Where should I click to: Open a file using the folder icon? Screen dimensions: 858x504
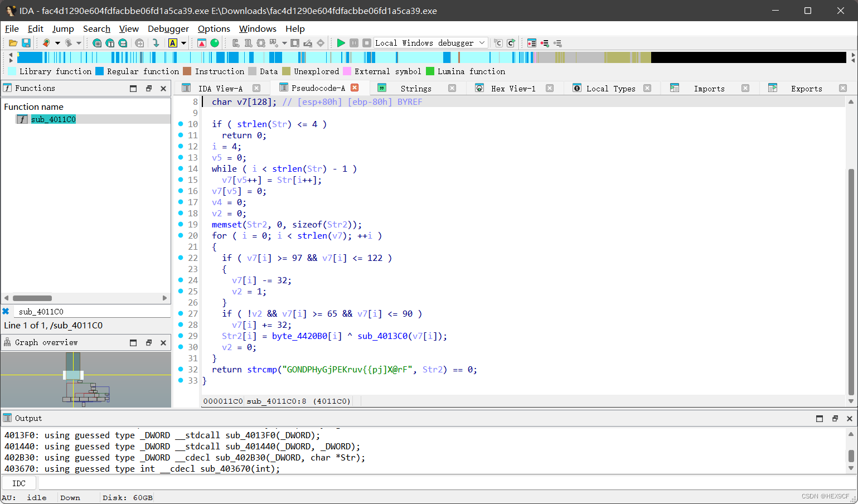click(x=12, y=43)
